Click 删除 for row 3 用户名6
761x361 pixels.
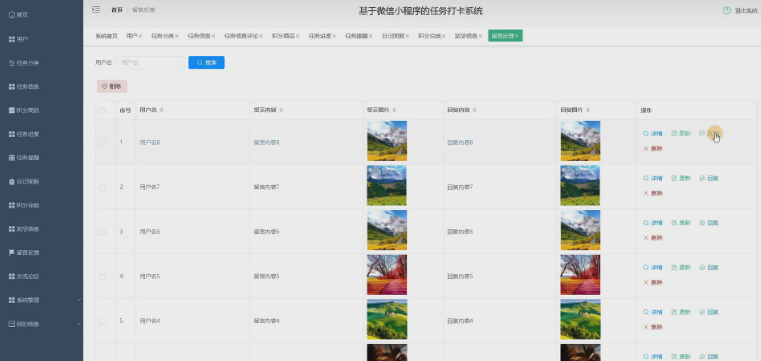pos(653,238)
